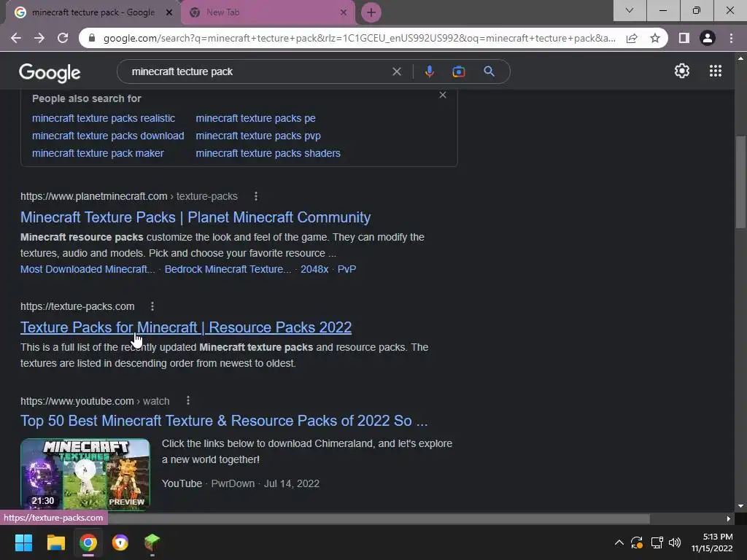Search minecraft texture packs shaders

[x=268, y=153]
